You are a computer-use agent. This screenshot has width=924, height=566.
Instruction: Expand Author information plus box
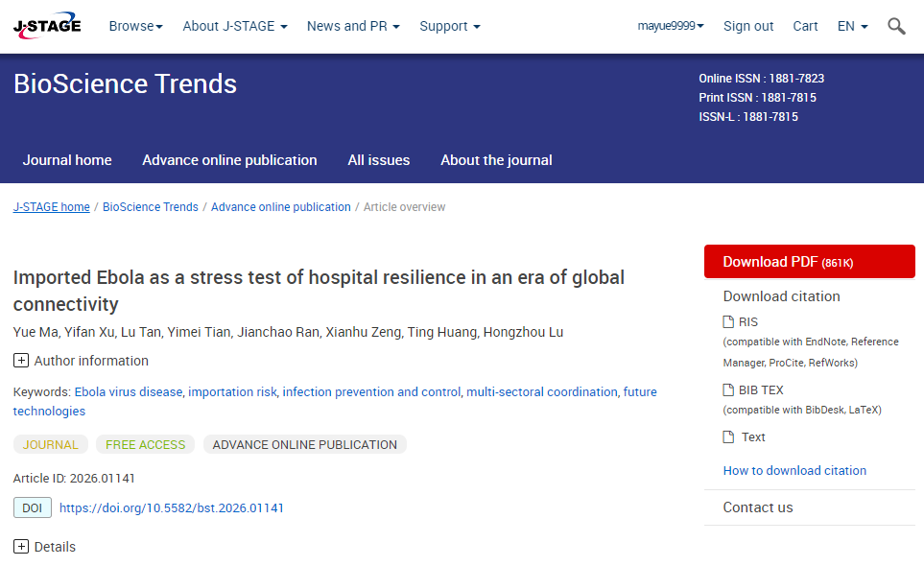coord(20,361)
